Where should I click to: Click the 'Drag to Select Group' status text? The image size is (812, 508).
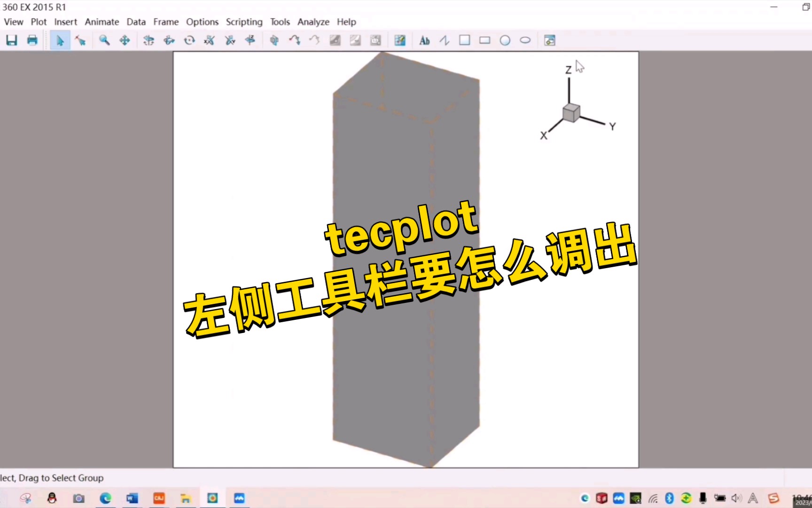(x=61, y=478)
